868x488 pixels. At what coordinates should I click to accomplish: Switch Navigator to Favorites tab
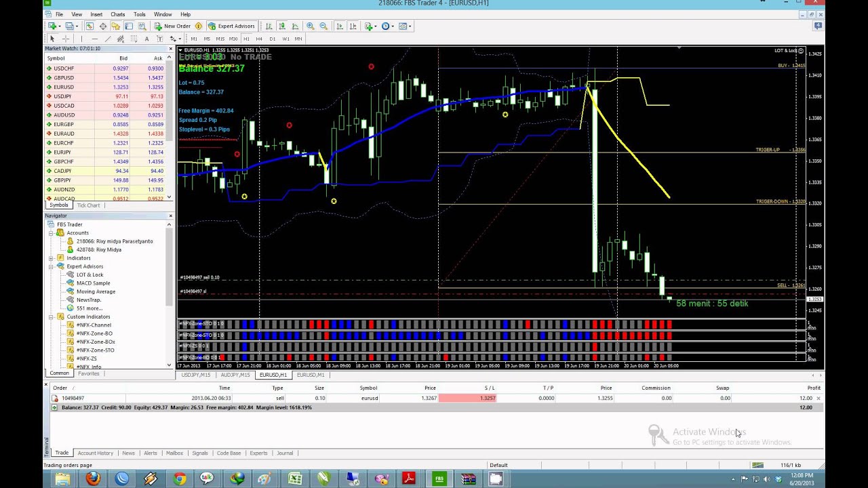click(x=88, y=373)
